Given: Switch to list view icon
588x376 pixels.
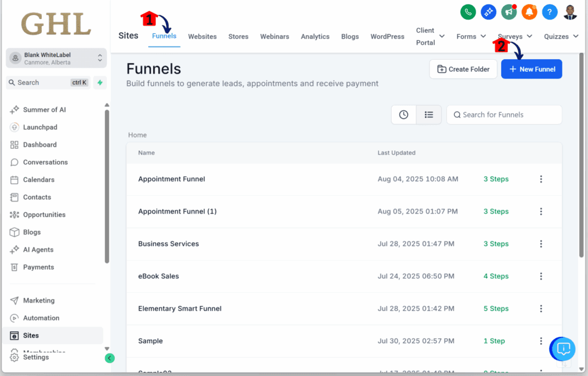Looking at the screenshot, I should (x=428, y=115).
